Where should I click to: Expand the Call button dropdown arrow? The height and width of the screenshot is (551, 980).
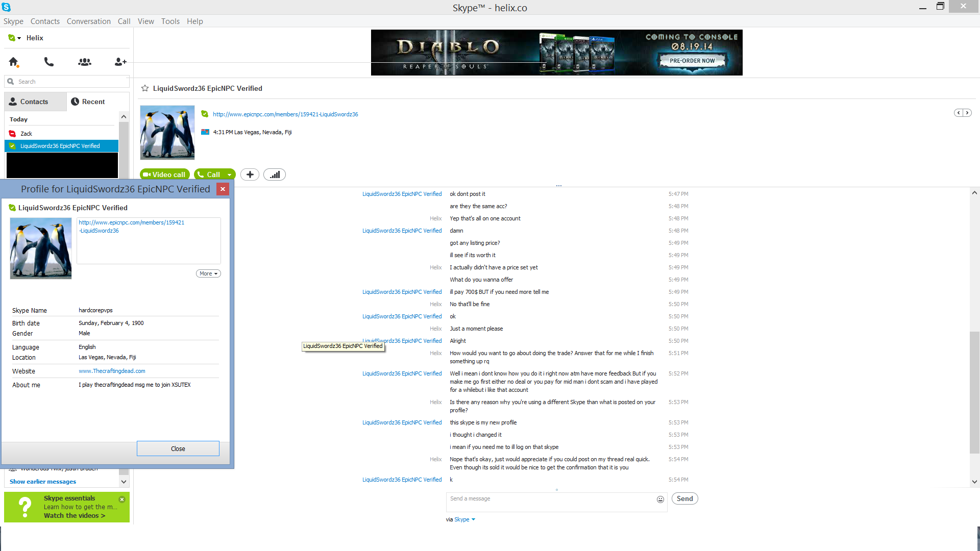coord(230,174)
